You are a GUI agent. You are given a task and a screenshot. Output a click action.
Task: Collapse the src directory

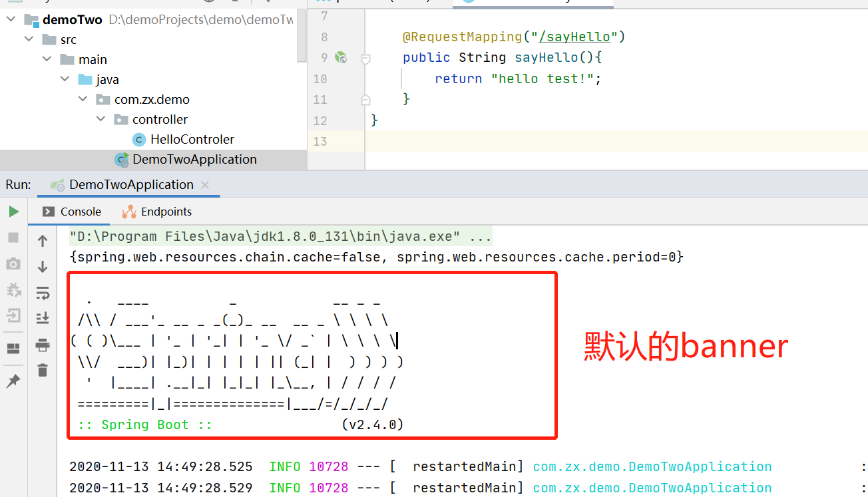[29, 39]
